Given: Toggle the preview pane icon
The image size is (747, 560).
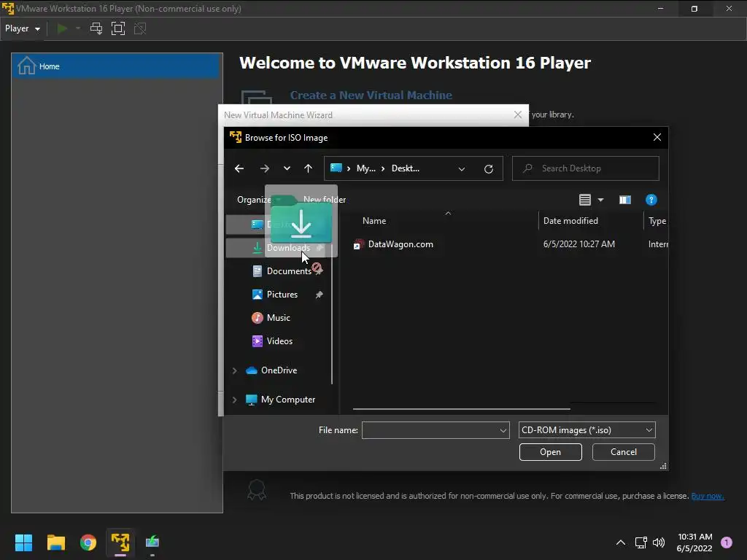Looking at the screenshot, I should pyautogui.click(x=625, y=200).
